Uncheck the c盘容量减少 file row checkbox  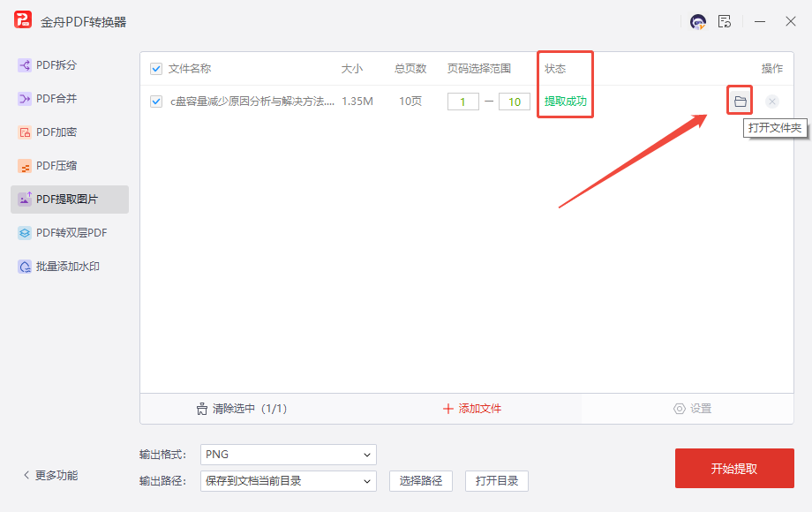click(x=156, y=102)
